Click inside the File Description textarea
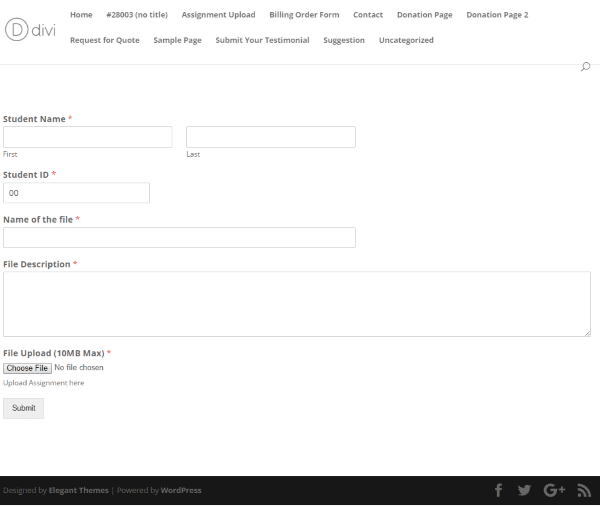The height and width of the screenshot is (507, 600). (x=297, y=304)
